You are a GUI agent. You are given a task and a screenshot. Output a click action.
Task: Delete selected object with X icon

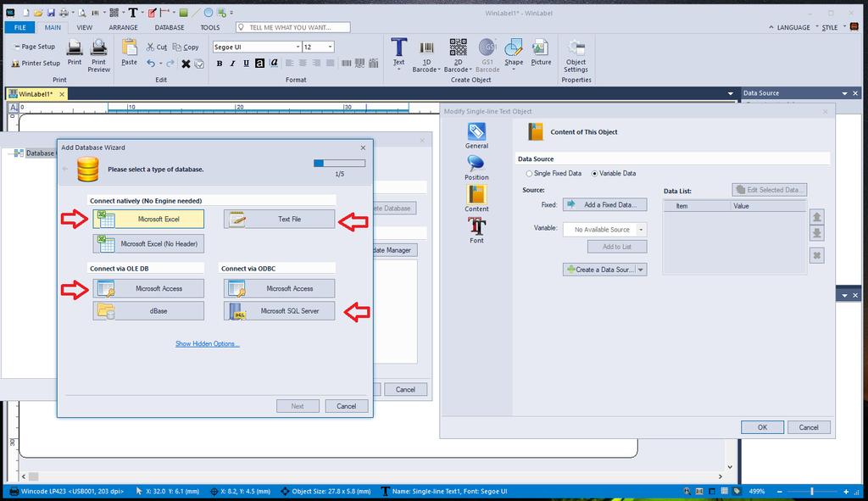click(186, 64)
